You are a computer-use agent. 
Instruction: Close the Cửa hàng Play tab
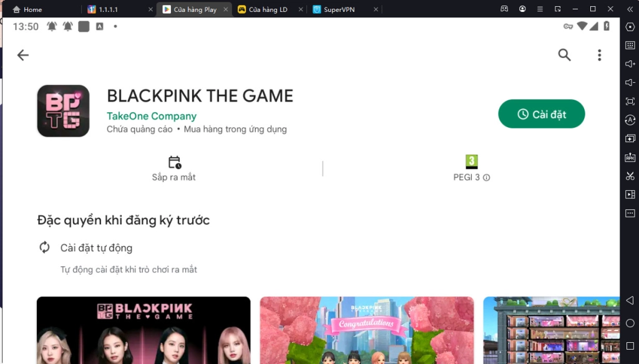[x=226, y=9]
